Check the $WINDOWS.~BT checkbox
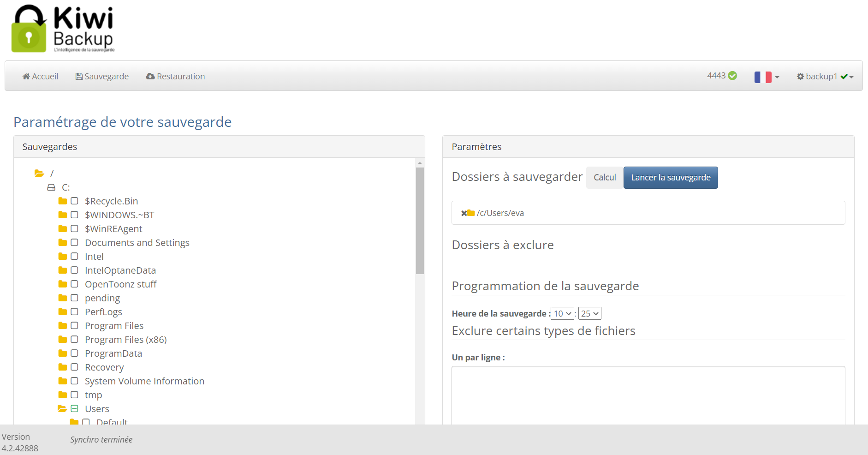 click(x=74, y=215)
